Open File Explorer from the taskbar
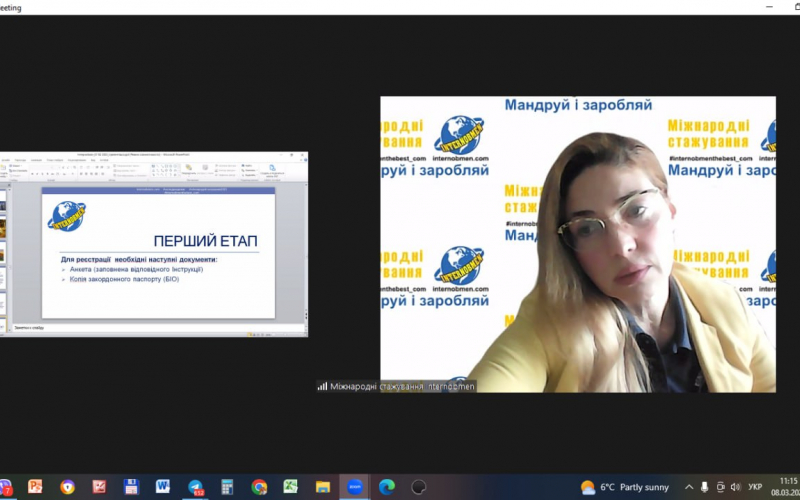 tap(322, 487)
